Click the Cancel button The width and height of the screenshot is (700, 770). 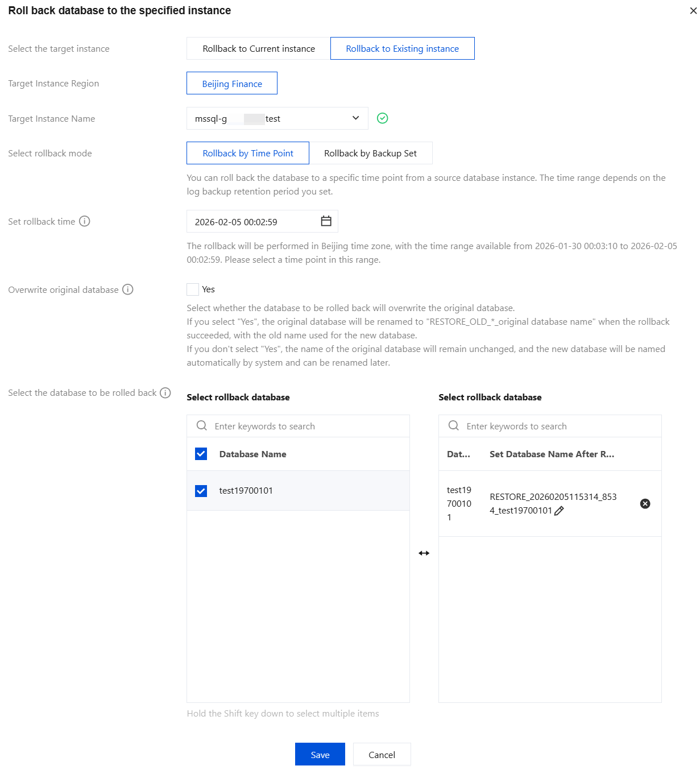coord(382,755)
